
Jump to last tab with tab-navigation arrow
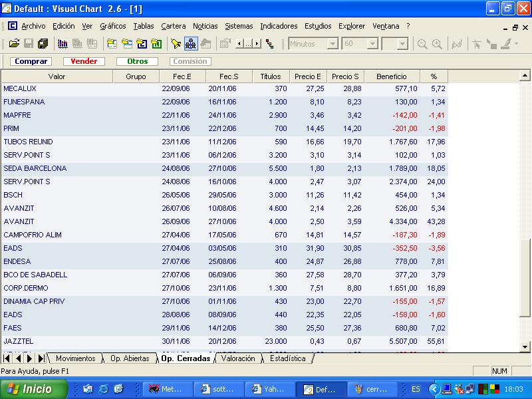point(41,358)
